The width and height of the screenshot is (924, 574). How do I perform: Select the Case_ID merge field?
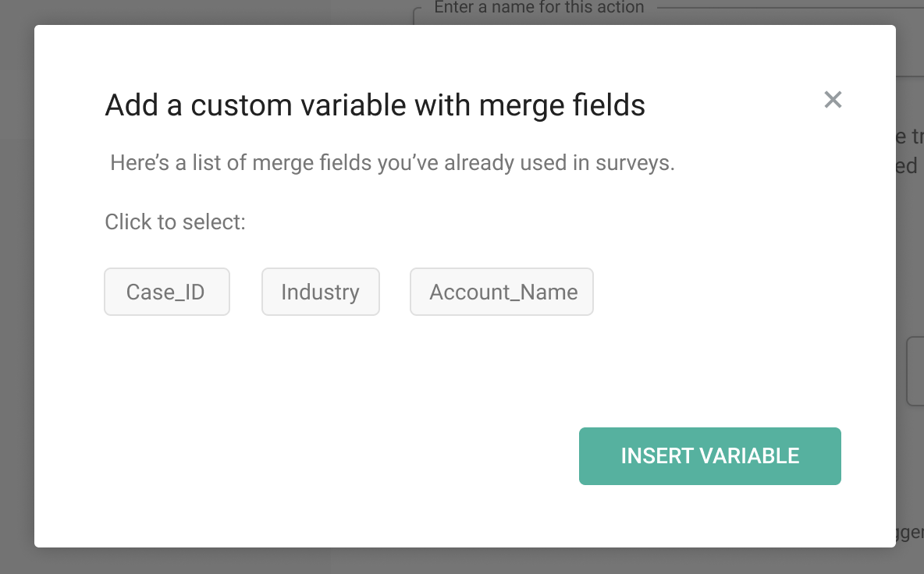point(166,292)
